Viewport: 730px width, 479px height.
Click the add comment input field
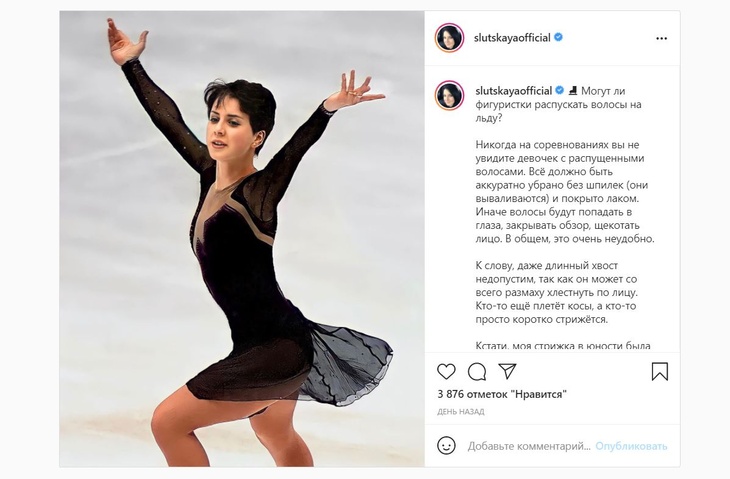click(x=529, y=446)
